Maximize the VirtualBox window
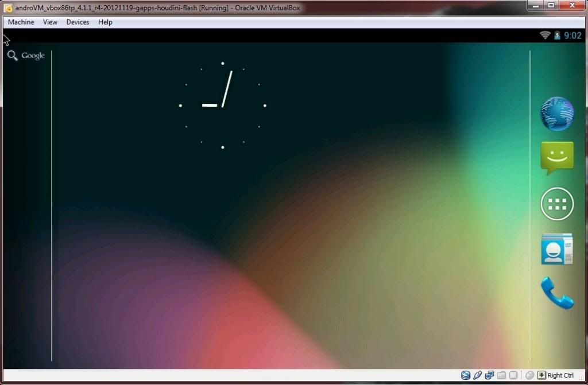The image size is (588, 385). point(551,5)
